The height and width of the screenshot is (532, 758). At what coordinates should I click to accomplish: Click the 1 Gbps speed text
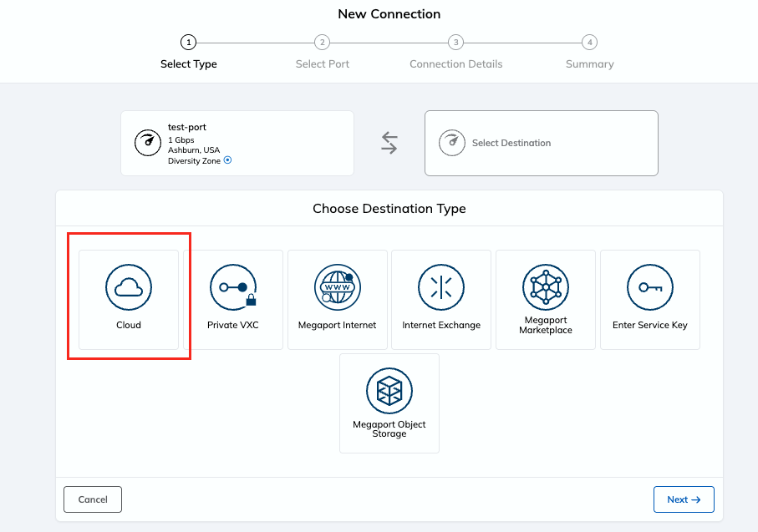(181, 139)
